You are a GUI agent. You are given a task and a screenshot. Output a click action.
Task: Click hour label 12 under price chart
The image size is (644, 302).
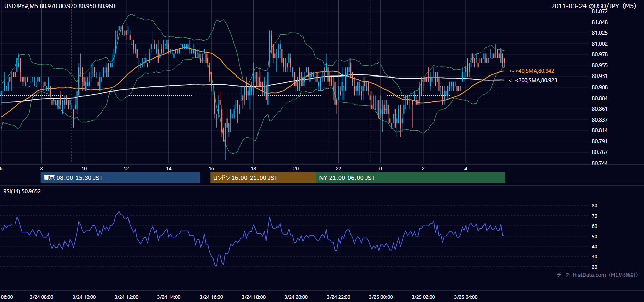126,168
